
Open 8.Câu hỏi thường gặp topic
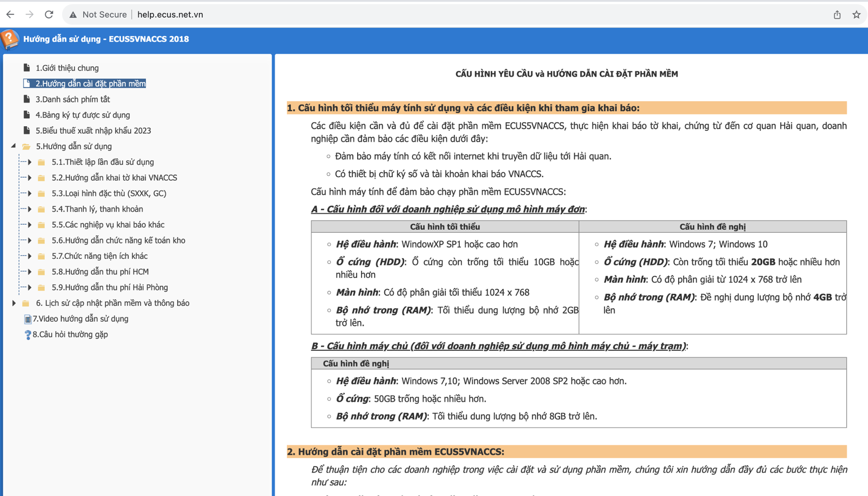tap(70, 335)
